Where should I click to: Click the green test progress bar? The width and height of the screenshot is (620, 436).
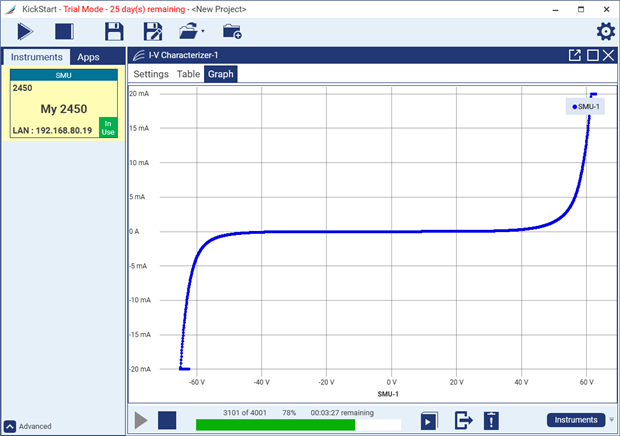275,425
